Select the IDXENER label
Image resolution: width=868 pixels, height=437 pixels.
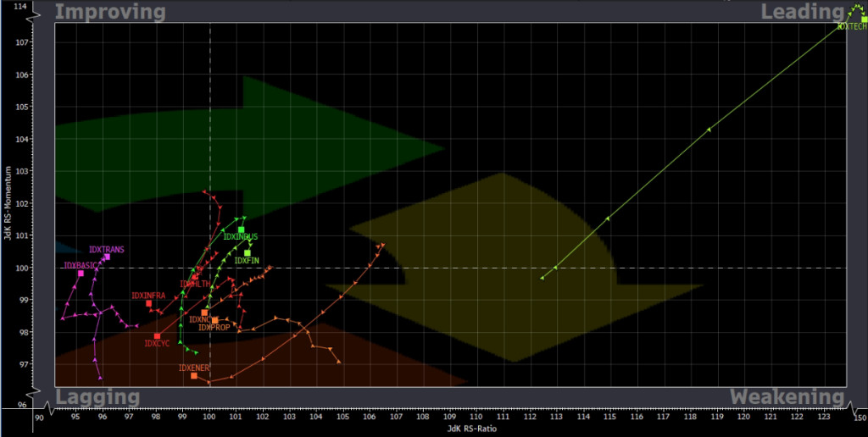pyautogui.click(x=194, y=368)
